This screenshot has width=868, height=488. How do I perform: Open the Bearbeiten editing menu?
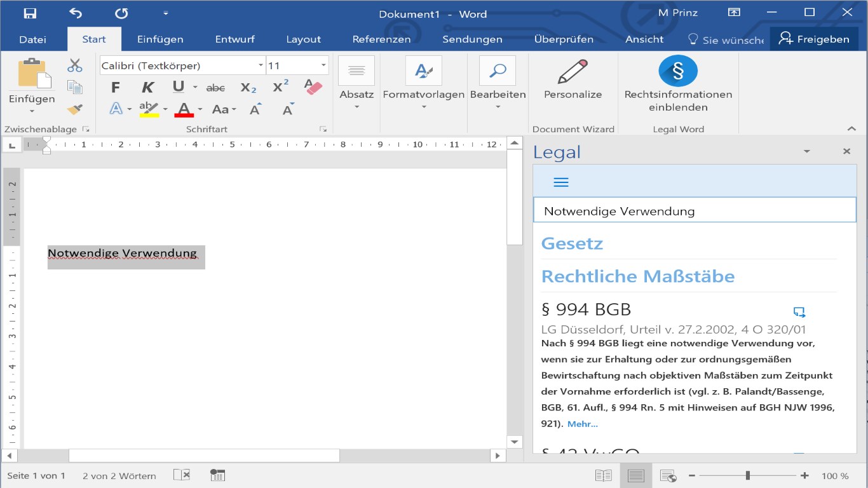[498, 83]
